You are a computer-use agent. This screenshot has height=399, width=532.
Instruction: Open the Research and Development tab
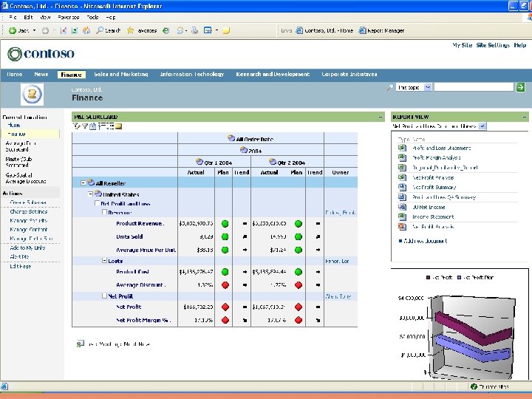tap(273, 75)
